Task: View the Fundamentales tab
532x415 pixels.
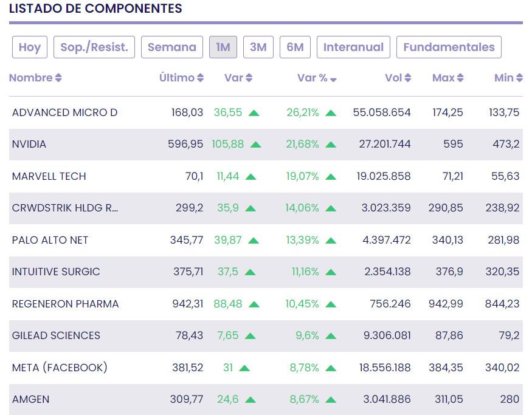Action: coord(449,47)
